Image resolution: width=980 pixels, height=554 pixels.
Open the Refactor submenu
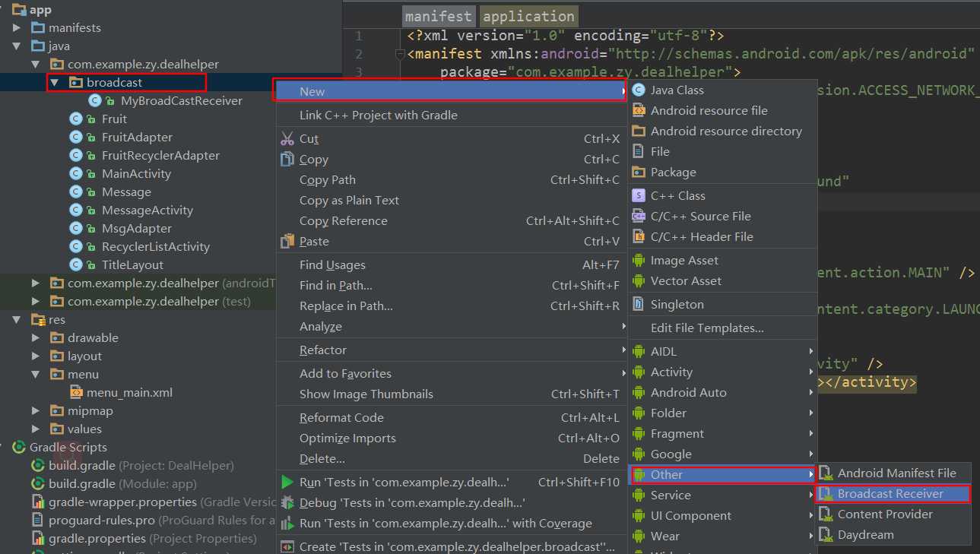point(452,350)
